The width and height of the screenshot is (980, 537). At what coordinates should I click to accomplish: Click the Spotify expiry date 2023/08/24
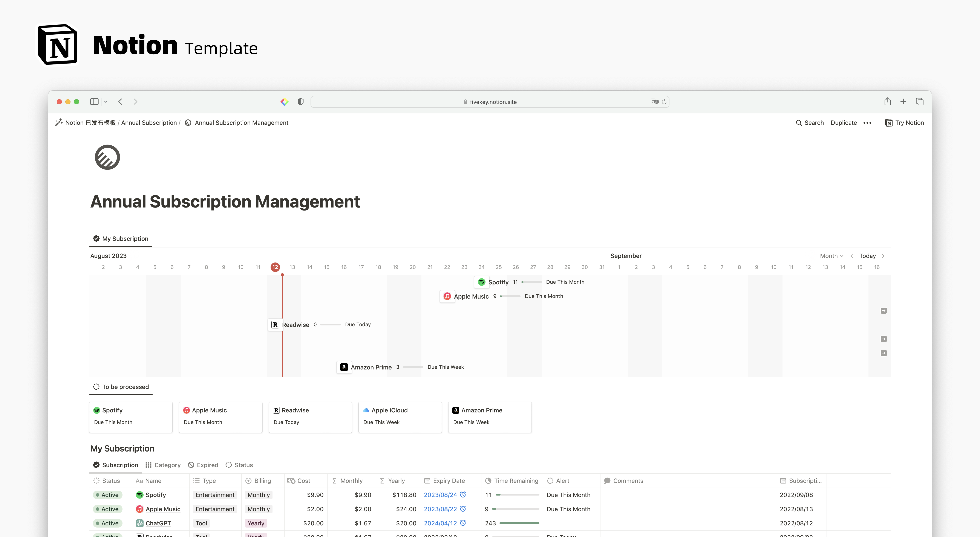pyautogui.click(x=440, y=495)
